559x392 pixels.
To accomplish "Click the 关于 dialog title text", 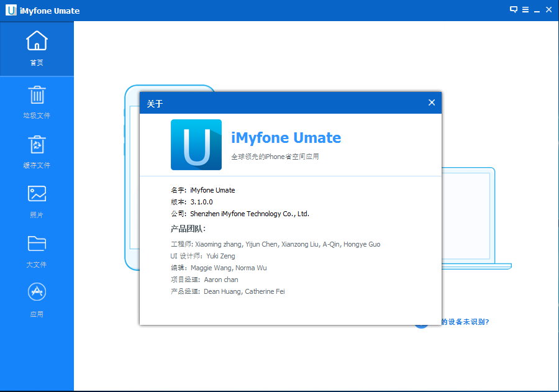I will pos(155,104).
